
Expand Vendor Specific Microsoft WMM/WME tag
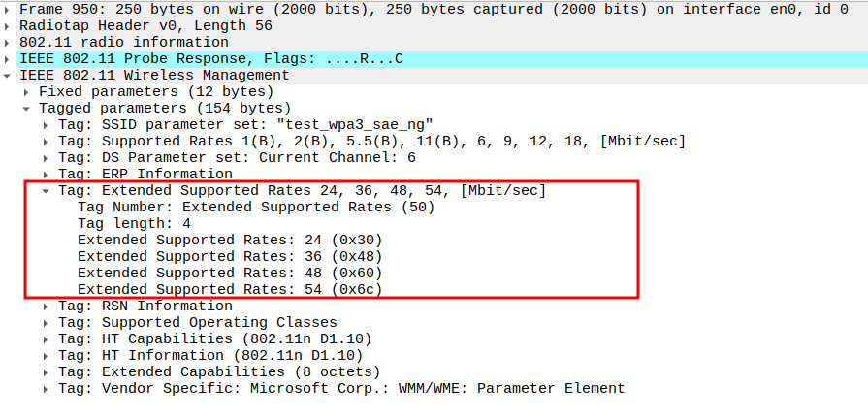point(47,389)
